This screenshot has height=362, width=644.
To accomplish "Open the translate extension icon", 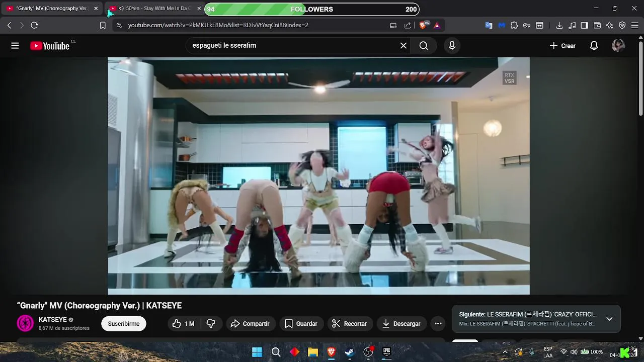I will [x=489, y=25].
